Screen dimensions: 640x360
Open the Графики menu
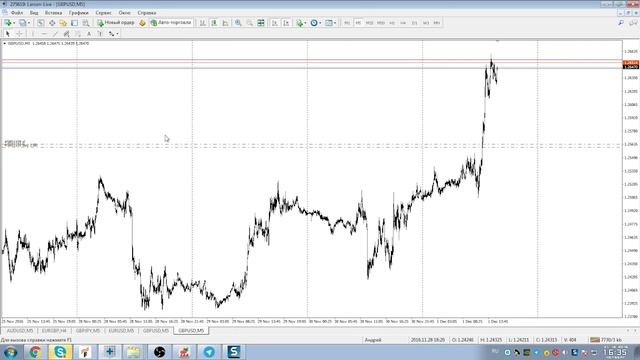tap(78, 13)
